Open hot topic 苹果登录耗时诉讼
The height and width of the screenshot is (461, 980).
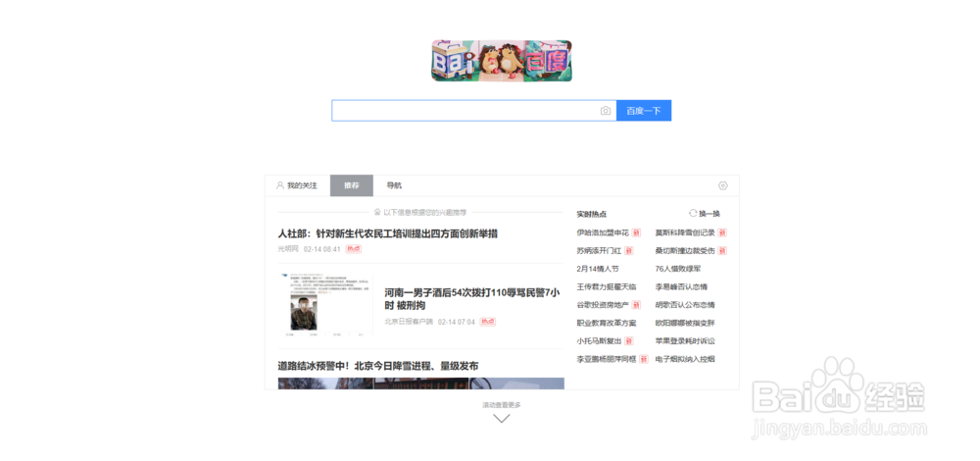[684, 341]
